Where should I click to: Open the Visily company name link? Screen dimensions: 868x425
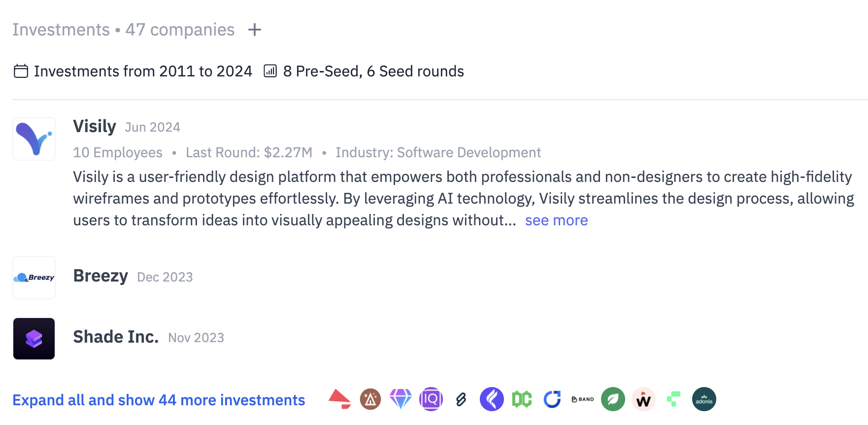[95, 127]
